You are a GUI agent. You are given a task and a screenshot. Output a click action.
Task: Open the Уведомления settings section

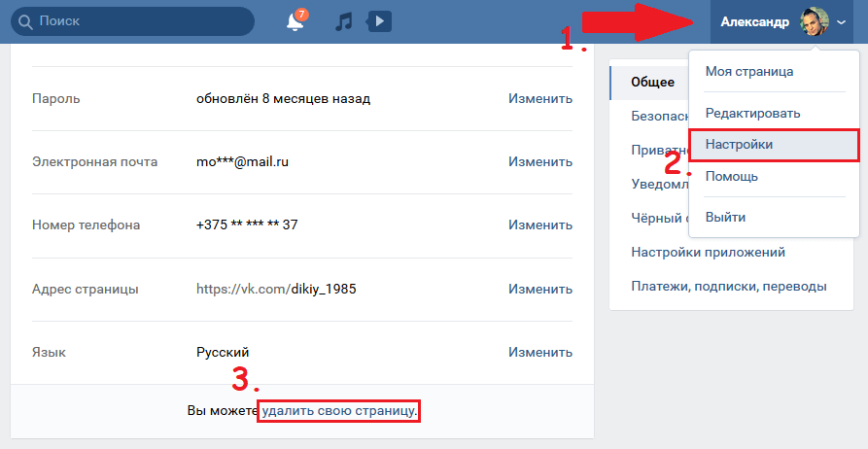(660, 184)
